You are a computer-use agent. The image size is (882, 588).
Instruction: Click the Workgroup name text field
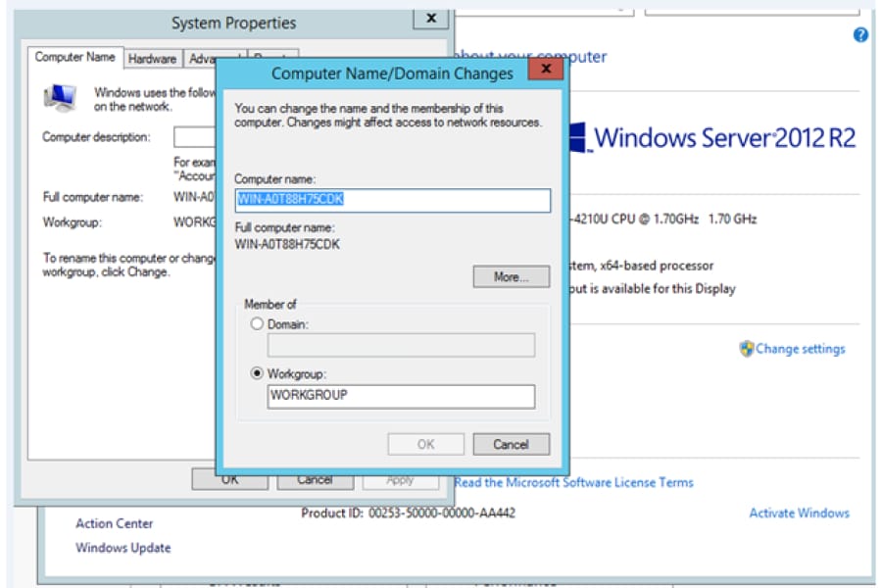(x=401, y=396)
